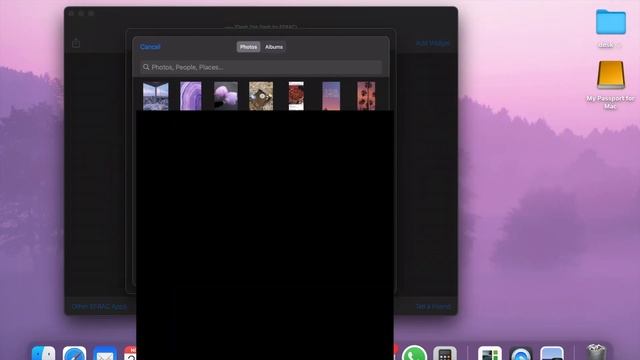Focus the Photos, People, Places search field

[261, 67]
